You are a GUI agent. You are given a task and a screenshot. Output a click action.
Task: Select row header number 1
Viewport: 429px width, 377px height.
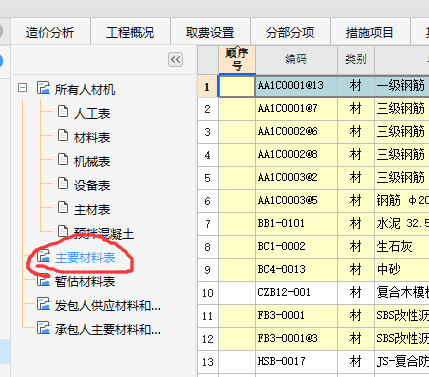click(208, 86)
